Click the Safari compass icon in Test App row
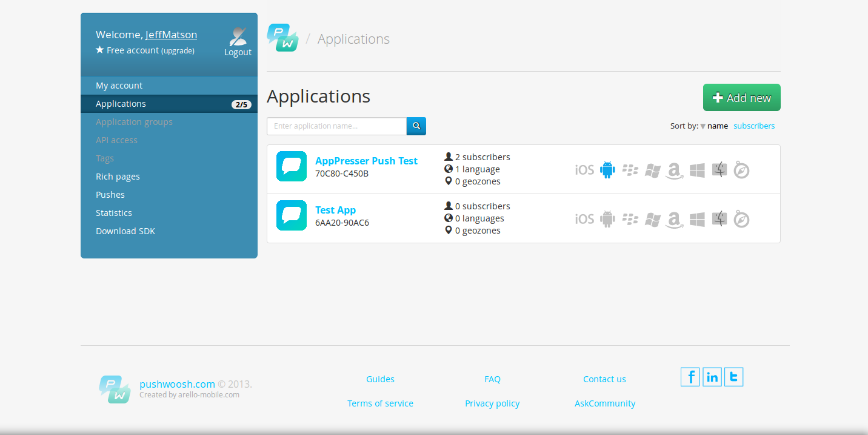The width and height of the screenshot is (868, 435). click(x=741, y=220)
